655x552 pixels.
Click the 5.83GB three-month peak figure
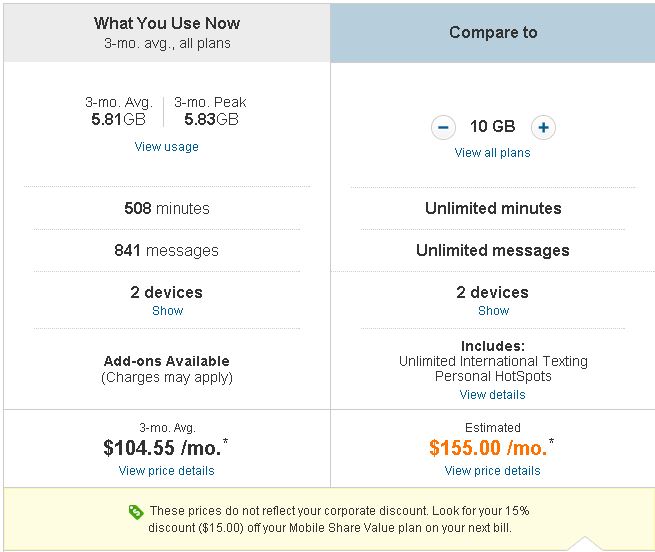tap(211, 120)
